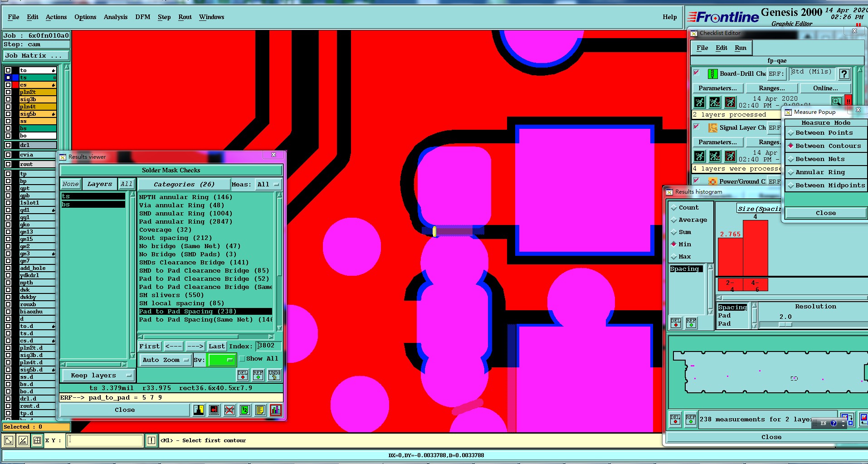Click the magnifier results icon for Board-Drill Checks

(837, 101)
